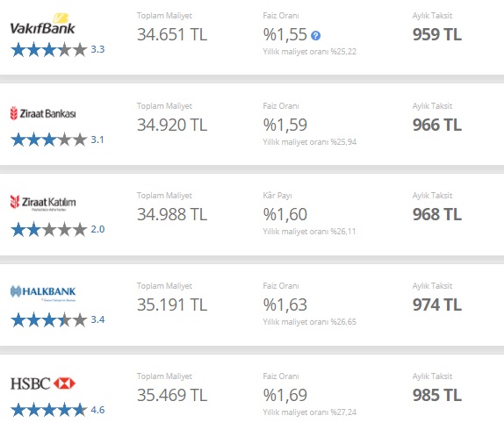
Task: Open the help icon beside %1,55 rate
Action: [315, 35]
